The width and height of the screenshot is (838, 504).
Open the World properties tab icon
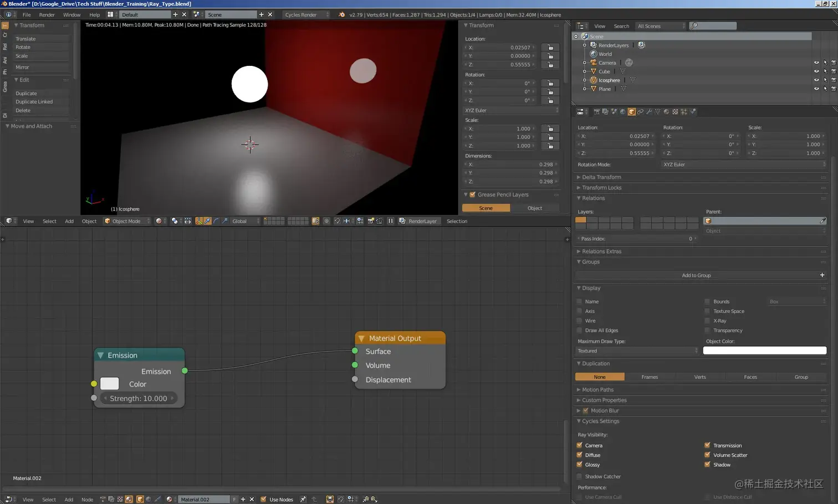click(x=622, y=112)
